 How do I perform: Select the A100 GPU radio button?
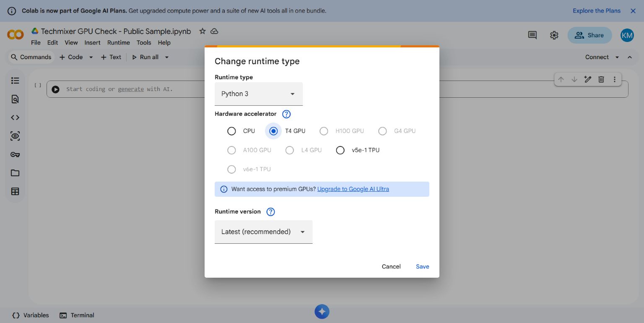(231, 150)
